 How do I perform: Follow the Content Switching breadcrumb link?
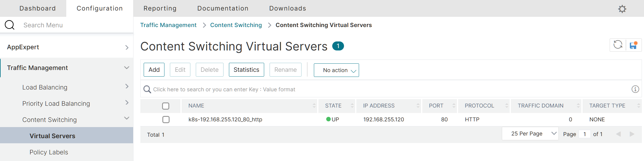coord(236,25)
